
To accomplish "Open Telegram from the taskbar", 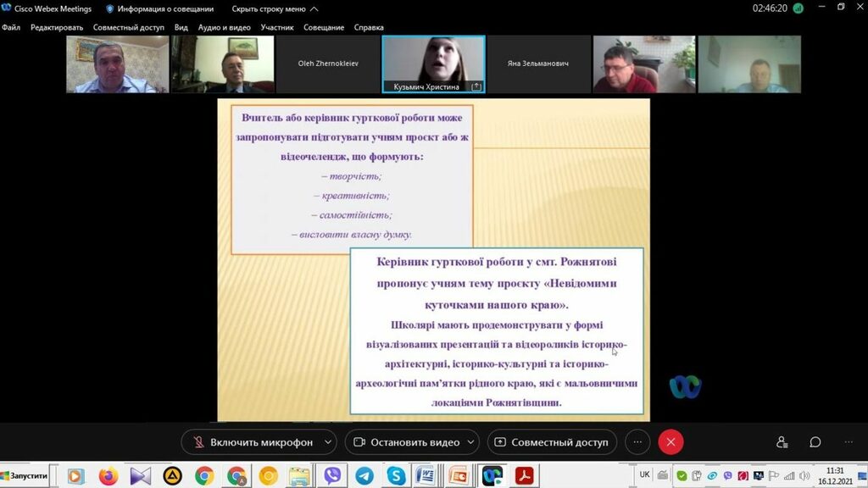I will click(364, 476).
